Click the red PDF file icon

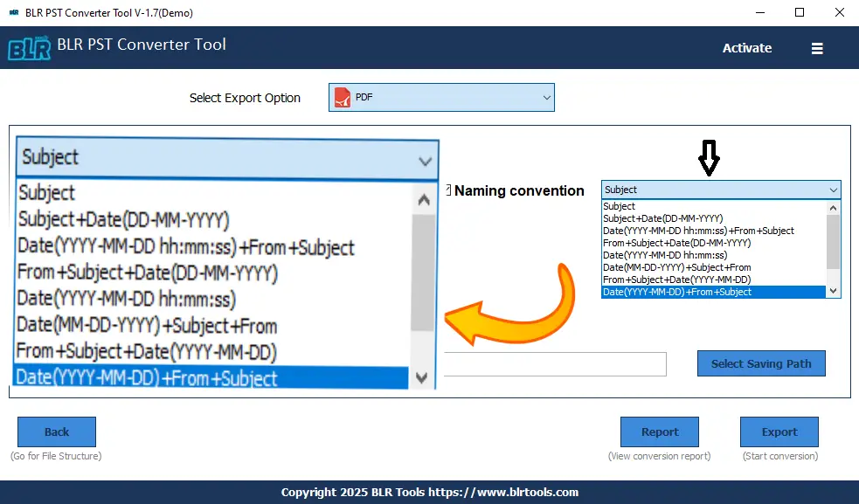(x=343, y=97)
